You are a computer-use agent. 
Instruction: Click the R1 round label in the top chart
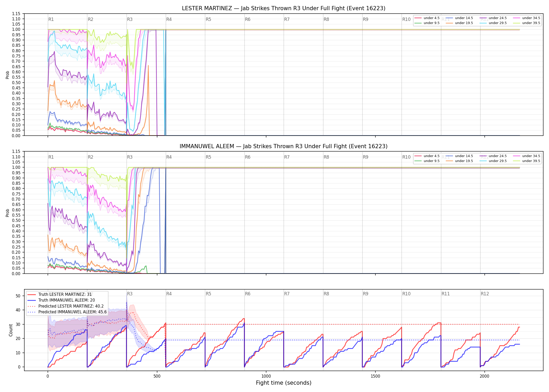(51, 19)
